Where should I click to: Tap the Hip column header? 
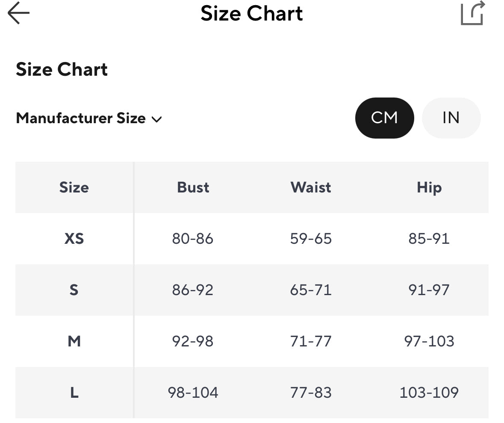[429, 187]
